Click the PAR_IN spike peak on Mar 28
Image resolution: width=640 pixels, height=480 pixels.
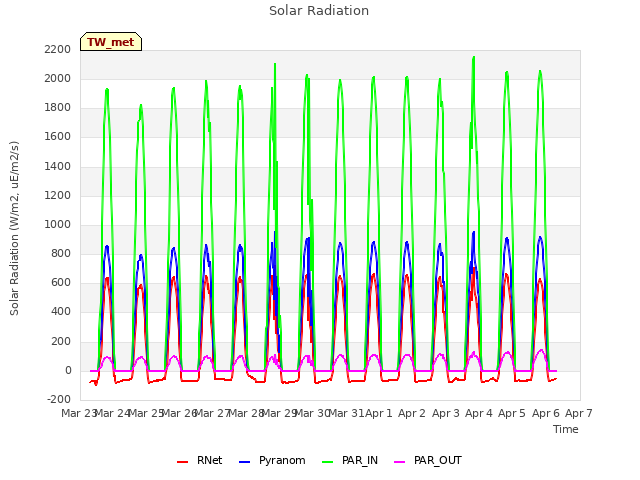275,64
